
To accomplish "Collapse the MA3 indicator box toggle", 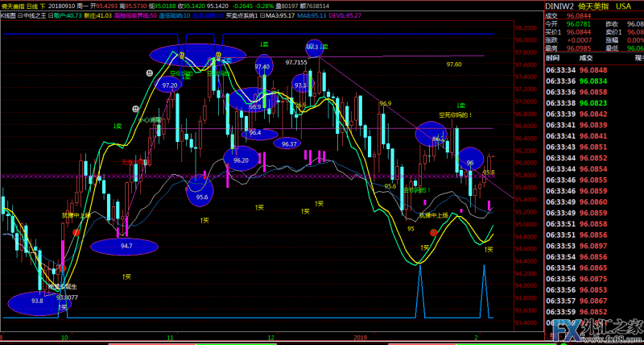I will [x=262, y=15].
